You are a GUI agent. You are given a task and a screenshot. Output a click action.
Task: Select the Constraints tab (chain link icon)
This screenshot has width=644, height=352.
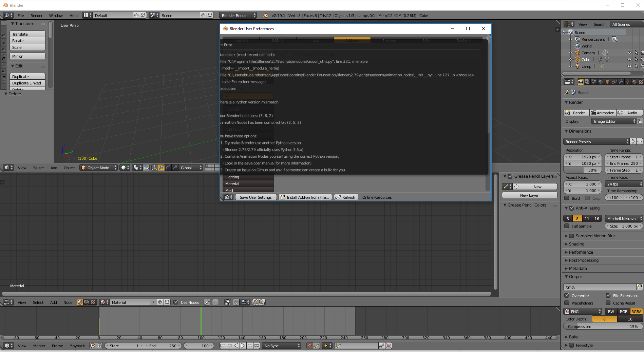point(614,82)
